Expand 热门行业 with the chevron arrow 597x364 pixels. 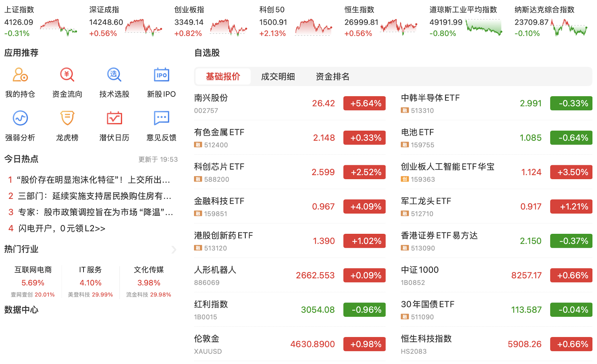(174, 250)
